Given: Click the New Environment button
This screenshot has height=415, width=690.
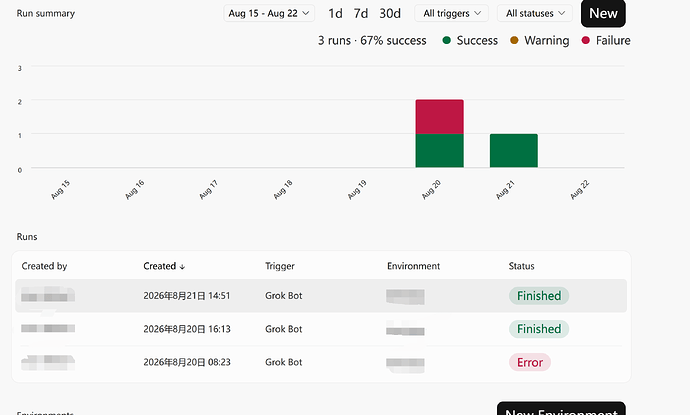Looking at the screenshot, I should [x=561, y=409].
